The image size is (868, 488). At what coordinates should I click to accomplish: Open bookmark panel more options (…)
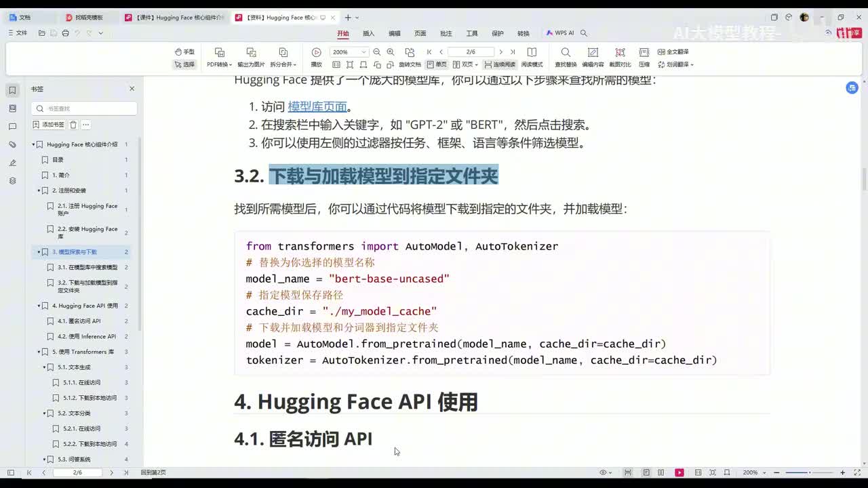pos(86,125)
